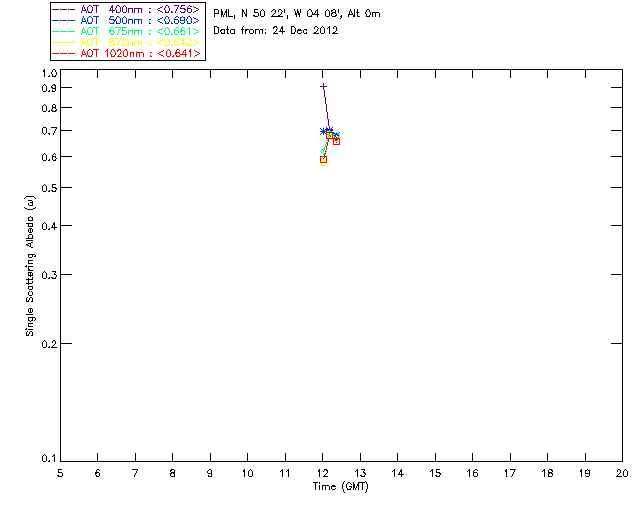The width and height of the screenshot is (640, 512).
Task: Click the 1.0 tick label on y-axis
Action: click(49, 73)
